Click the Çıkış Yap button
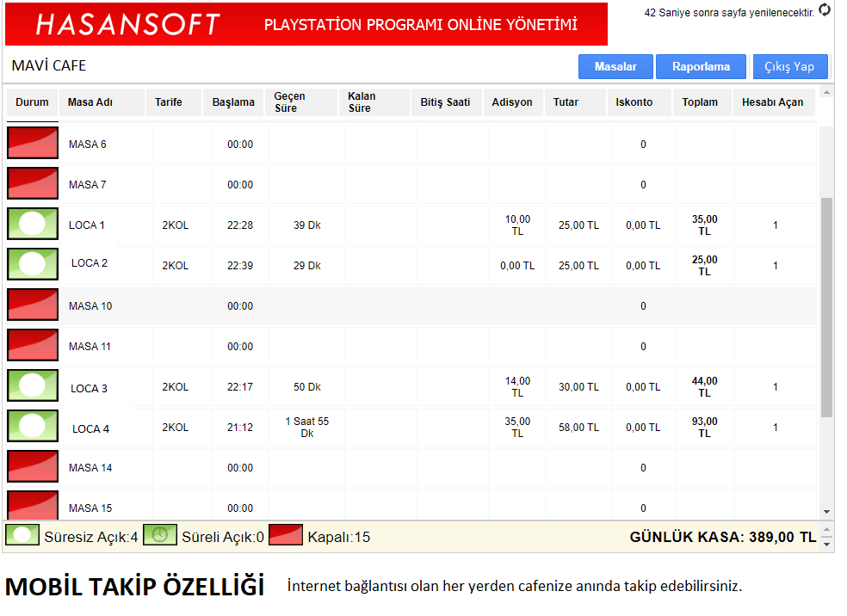Viewport: 847px width, 616px height. pyautogui.click(x=789, y=66)
